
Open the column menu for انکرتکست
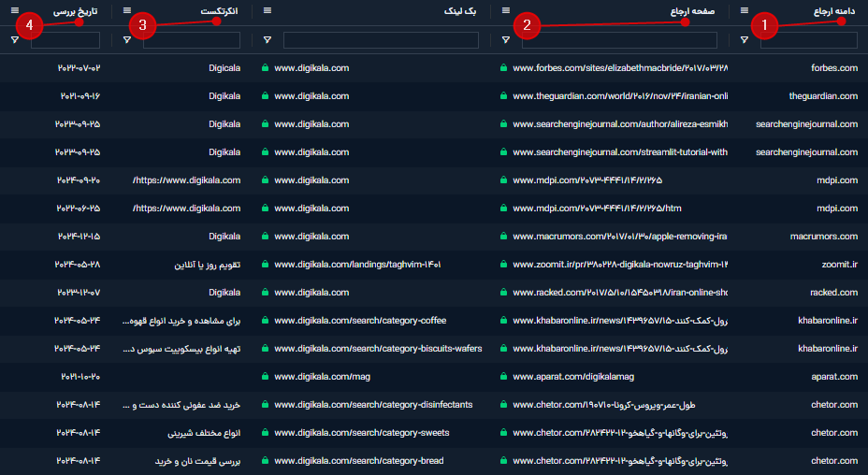(x=127, y=10)
